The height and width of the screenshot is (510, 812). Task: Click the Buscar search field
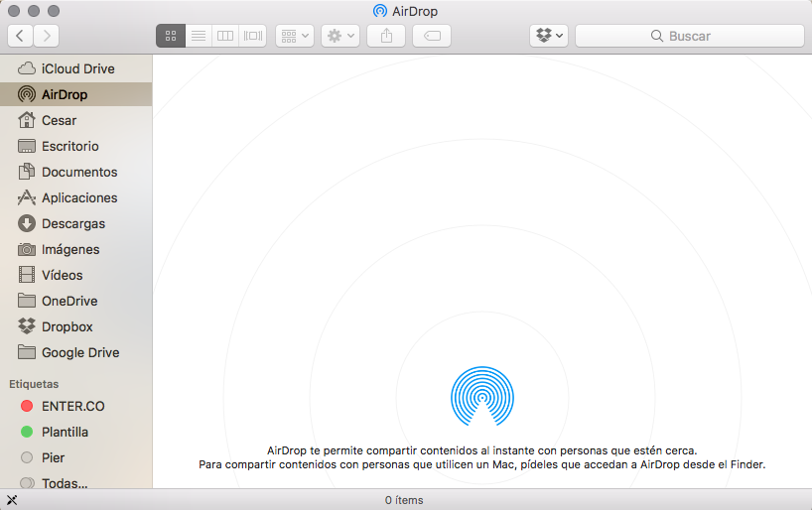coord(690,36)
